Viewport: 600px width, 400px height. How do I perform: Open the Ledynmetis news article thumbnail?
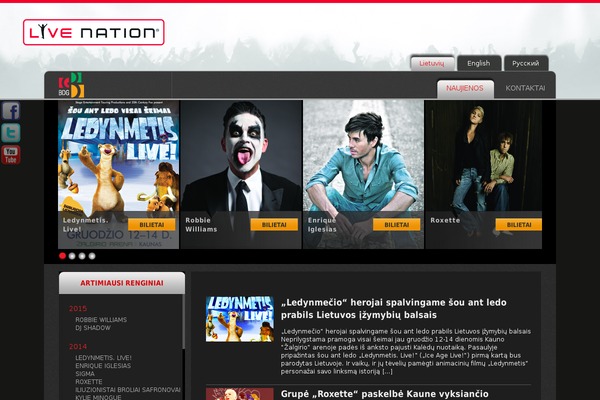pyautogui.click(x=240, y=319)
